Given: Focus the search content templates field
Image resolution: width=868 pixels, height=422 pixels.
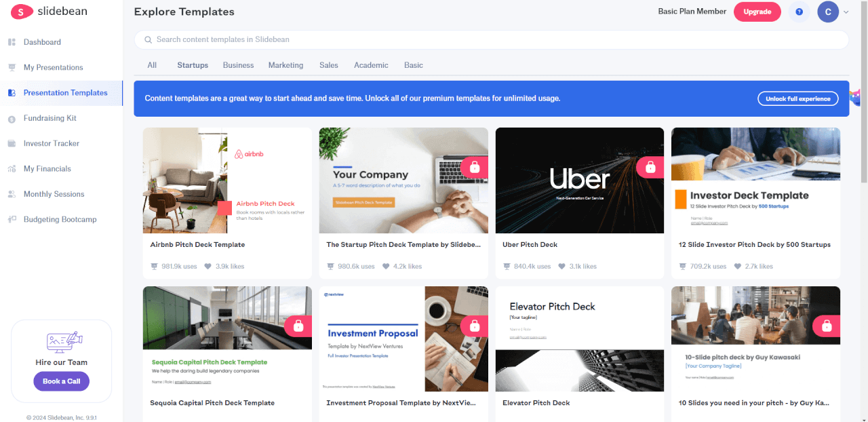Looking at the screenshot, I should coord(492,39).
